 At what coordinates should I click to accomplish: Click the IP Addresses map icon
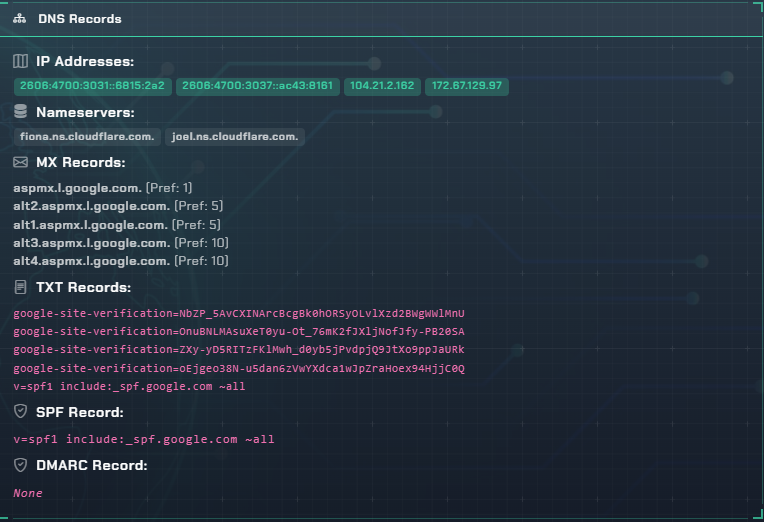coord(21,62)
